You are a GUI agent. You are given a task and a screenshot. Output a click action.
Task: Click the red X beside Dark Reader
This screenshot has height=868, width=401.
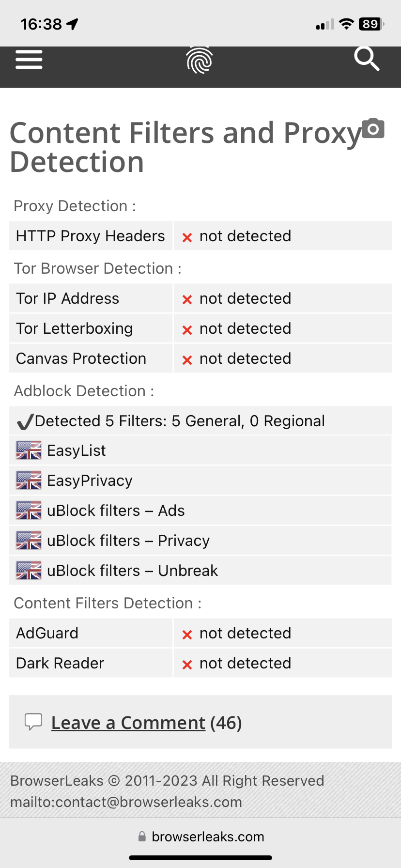pos(187,663)
